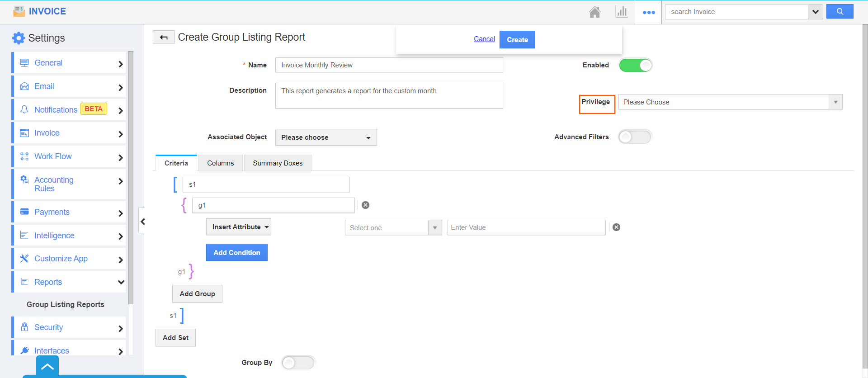The width and height of the screenshot is (868, 378).
Task: Toggle the Enabled switch off
Action: pyautogui.click(x=635, y=65)
